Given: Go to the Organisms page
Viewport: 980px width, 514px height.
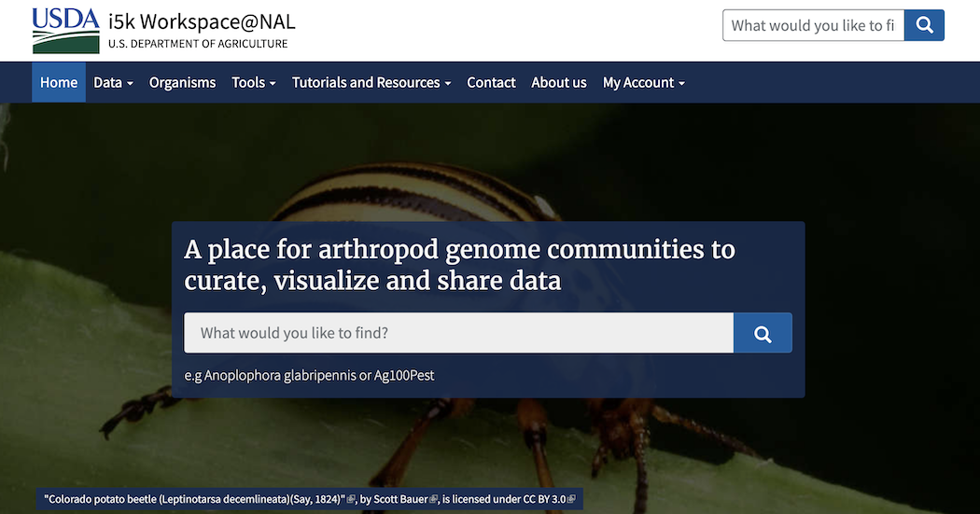Looking at the screenshot, I should click(x=183, y=82).
